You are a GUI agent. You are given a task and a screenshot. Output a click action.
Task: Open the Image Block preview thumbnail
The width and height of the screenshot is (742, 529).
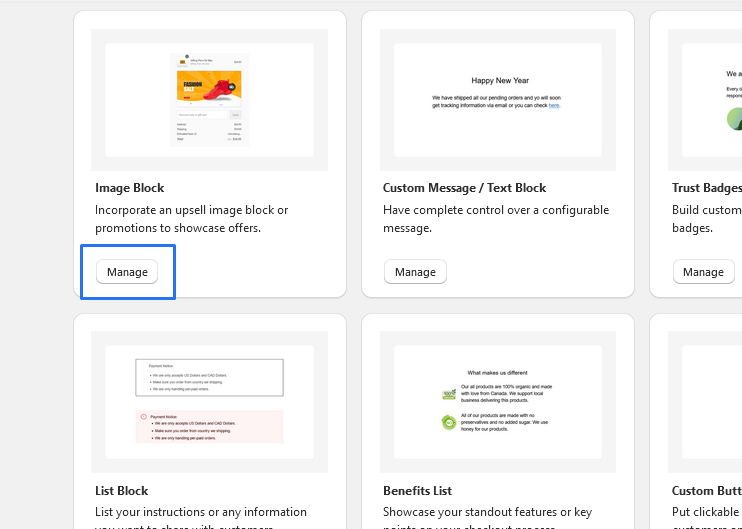point(209,100)
